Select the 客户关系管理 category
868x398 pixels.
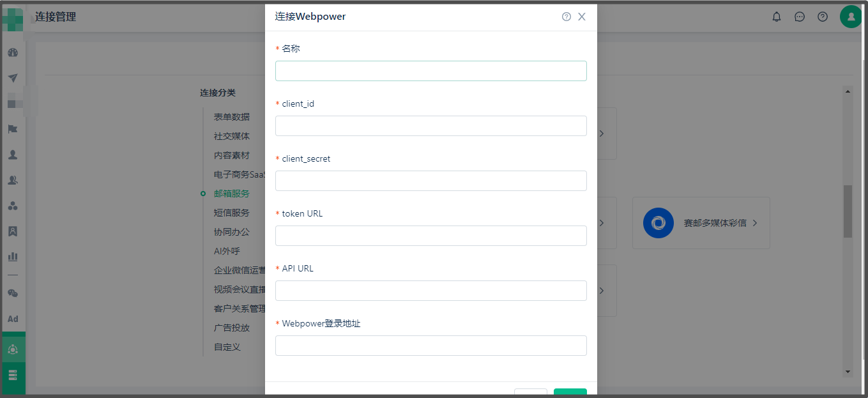point(240,309)
